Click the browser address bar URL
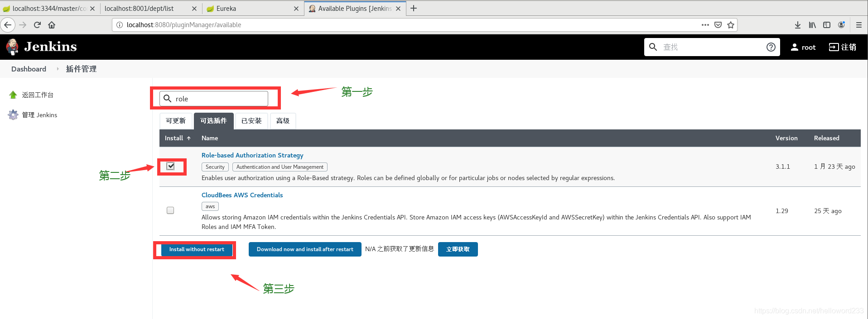 184,25
